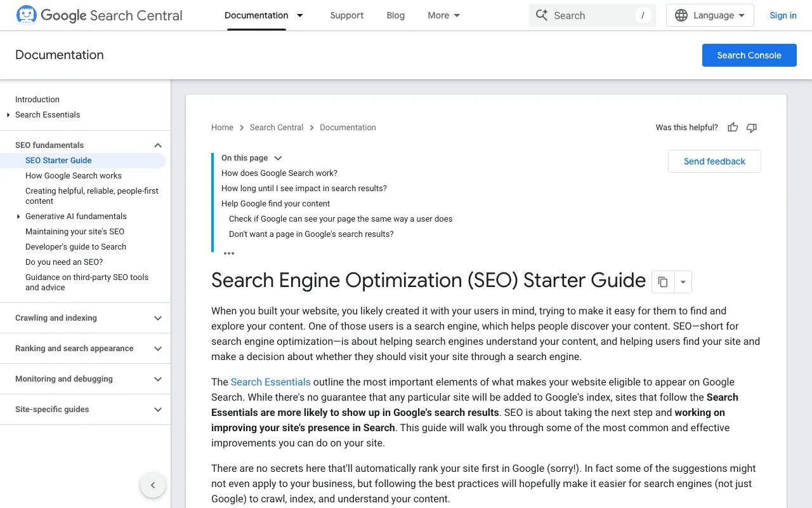Screen dimensions: 812x508
Task: Open Do you need an SEO?
Action: click(64, 262)
